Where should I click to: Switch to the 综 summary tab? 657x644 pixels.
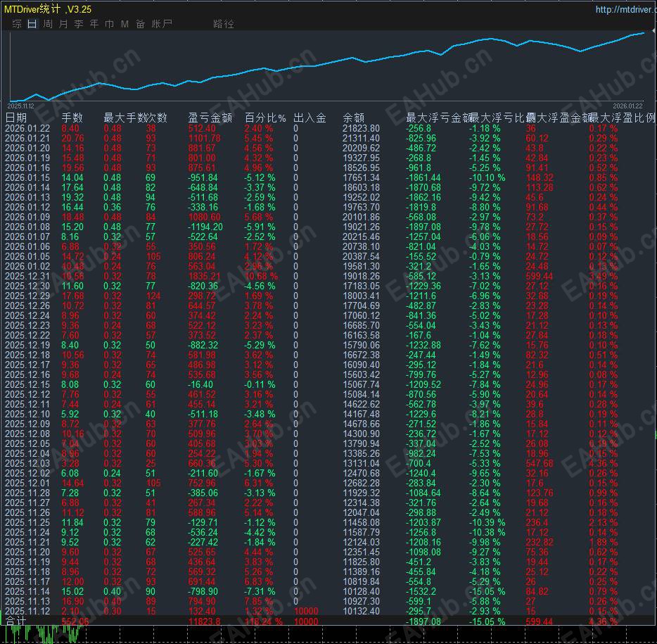tap(17, 24)
